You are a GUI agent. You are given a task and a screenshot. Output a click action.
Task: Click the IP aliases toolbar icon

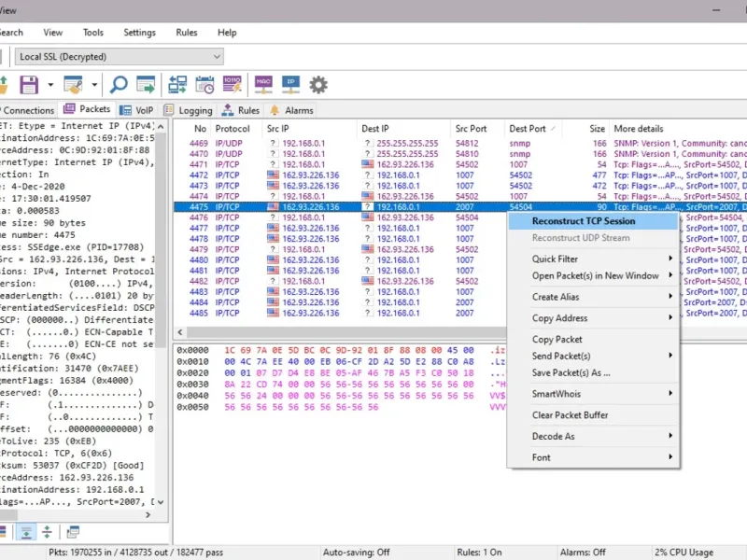tap(290, 85)
